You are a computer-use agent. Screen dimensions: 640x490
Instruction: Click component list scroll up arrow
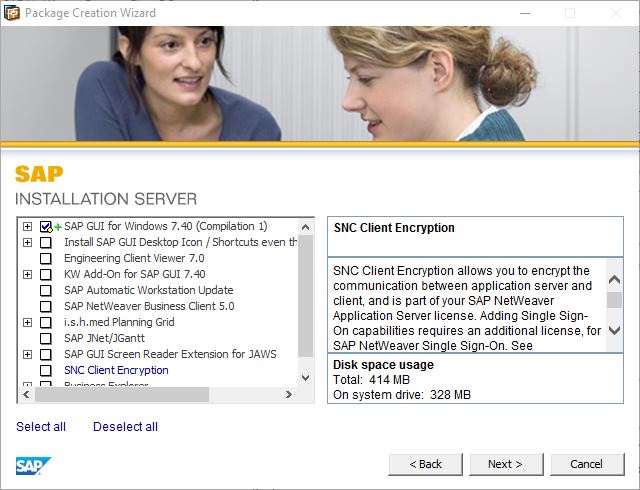point(305,227)
